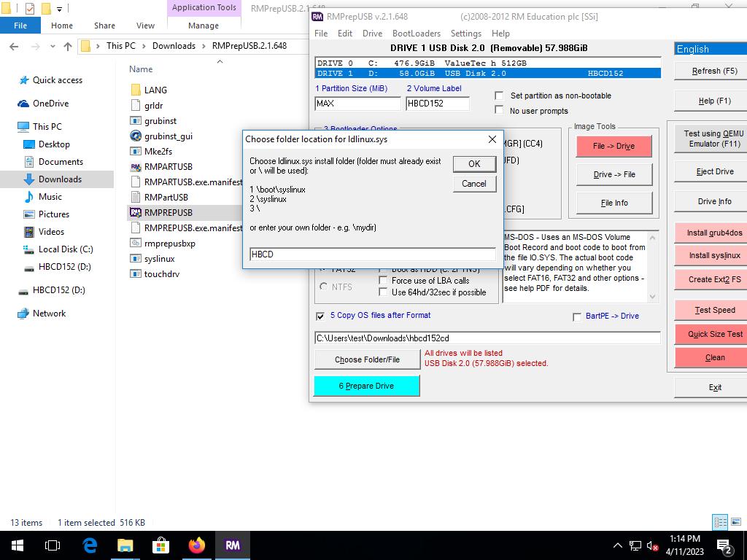This screenshot has width=747, height=560.
Task: Expand the Quick access tree node
Action: pyautogui.click(x=10, y=80)
